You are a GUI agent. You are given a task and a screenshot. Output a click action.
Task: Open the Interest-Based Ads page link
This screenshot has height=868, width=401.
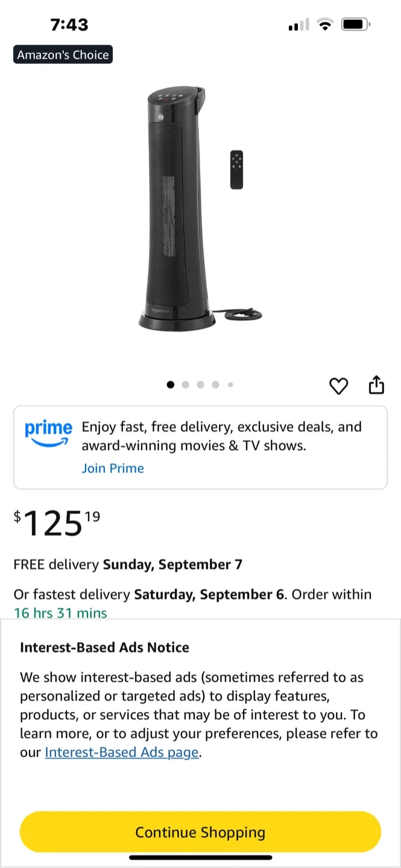tap(122, 752)
